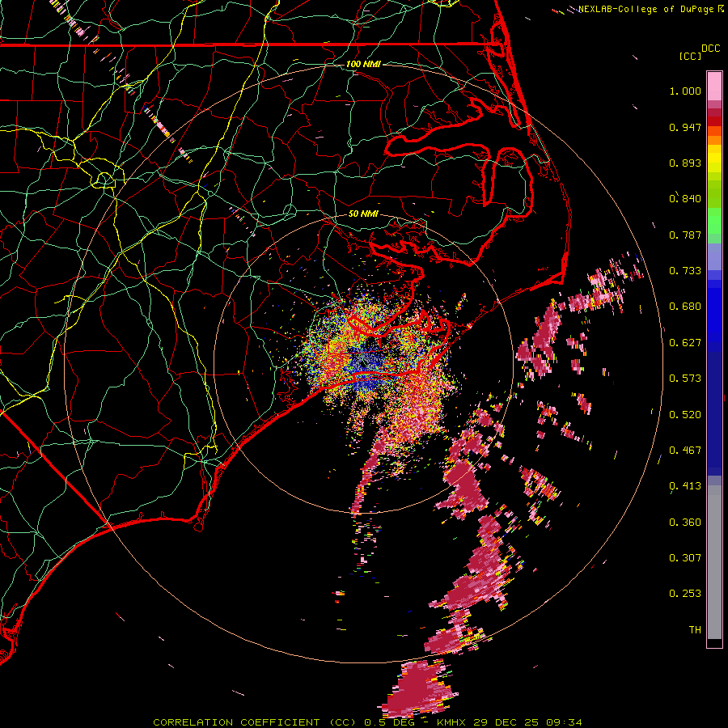
Task: Click the gray low-value color bar segment
Action: coord(714,562)
